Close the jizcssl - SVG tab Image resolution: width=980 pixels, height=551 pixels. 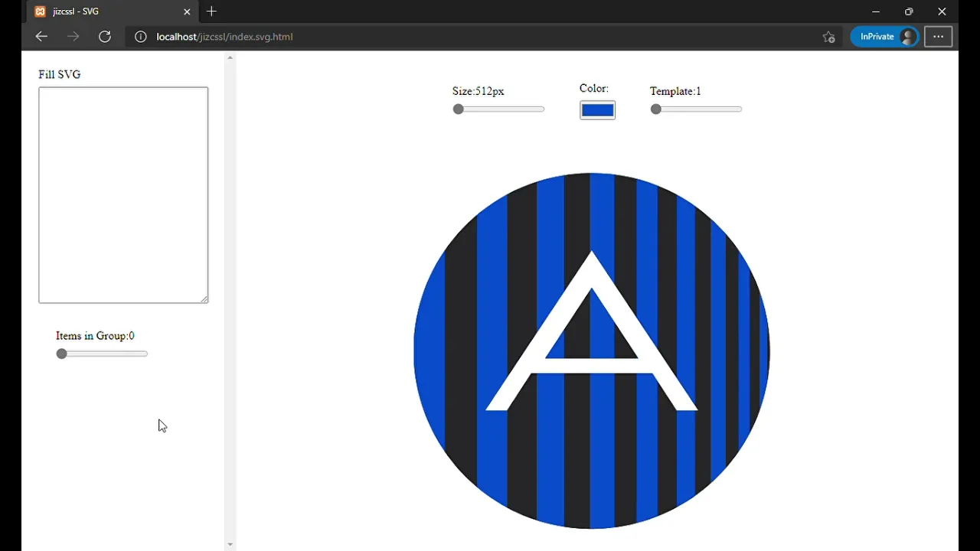tap(186, 11)
